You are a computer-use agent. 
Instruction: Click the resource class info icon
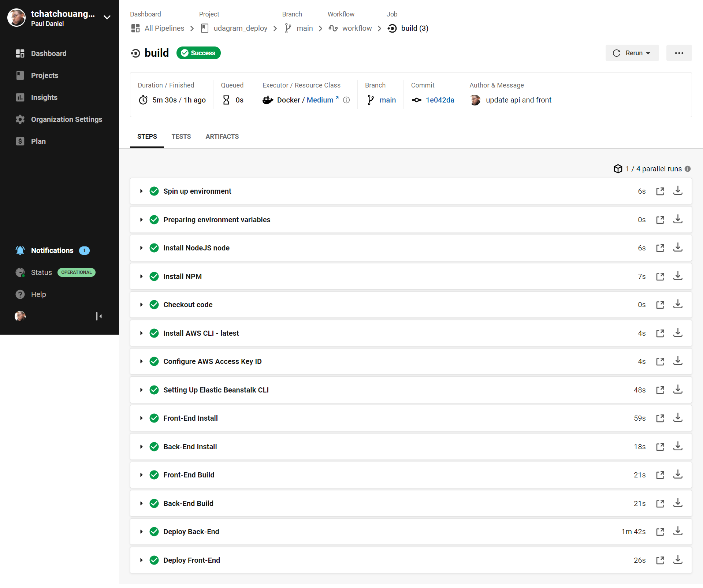tap(346, 100)
